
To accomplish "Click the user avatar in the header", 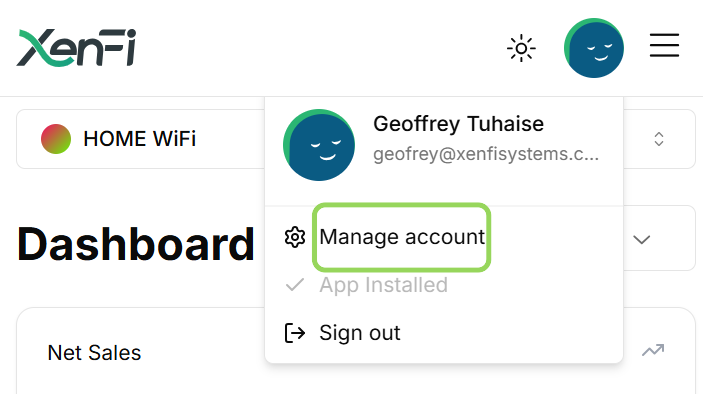I will click(x=594, y=48).
